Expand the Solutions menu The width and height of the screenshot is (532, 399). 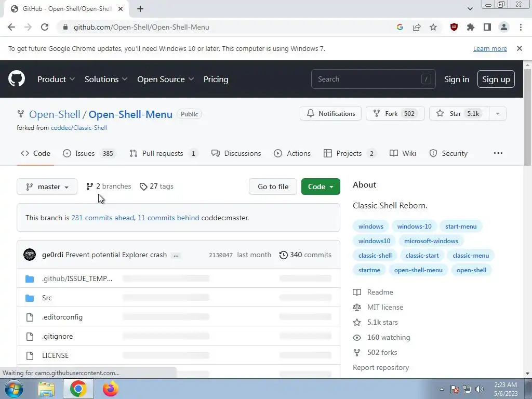(x=106, y=79)
